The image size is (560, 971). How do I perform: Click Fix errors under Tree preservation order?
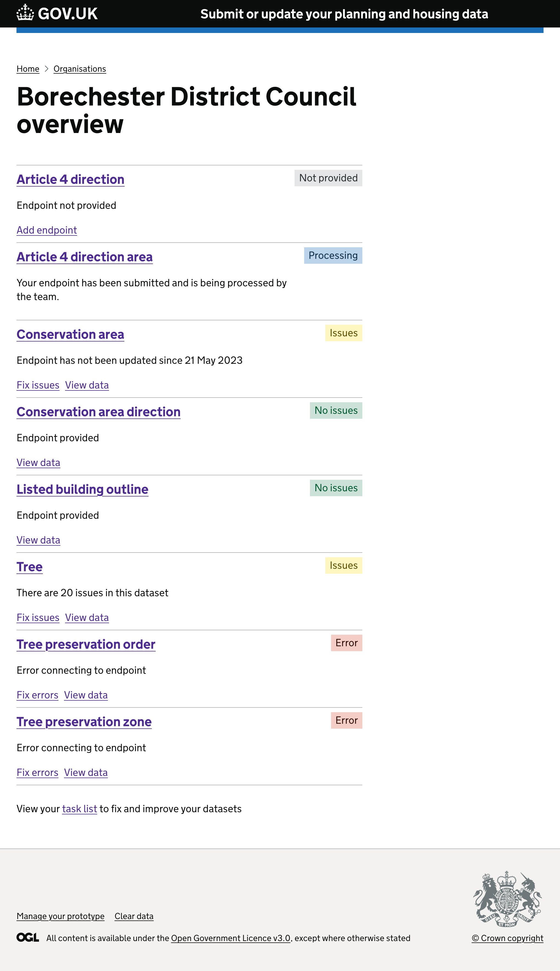pyautogui.click(x=37, y=695)
